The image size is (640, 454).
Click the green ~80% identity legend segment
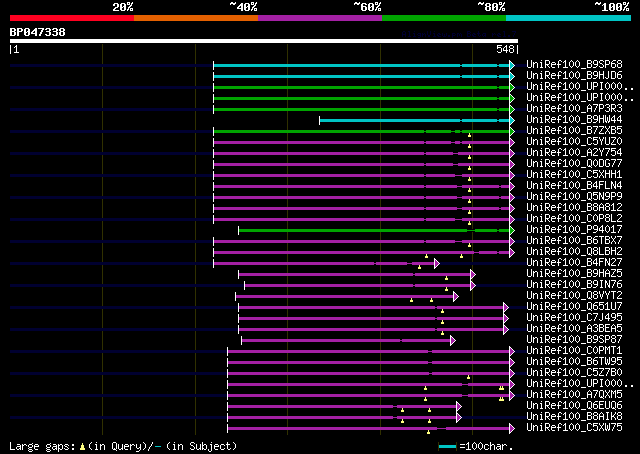(444, 18)
